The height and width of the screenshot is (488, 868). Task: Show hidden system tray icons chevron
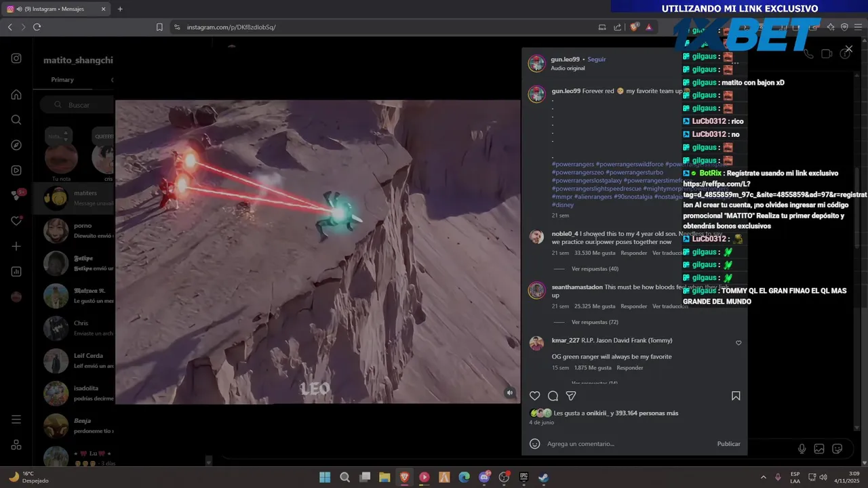763,477
